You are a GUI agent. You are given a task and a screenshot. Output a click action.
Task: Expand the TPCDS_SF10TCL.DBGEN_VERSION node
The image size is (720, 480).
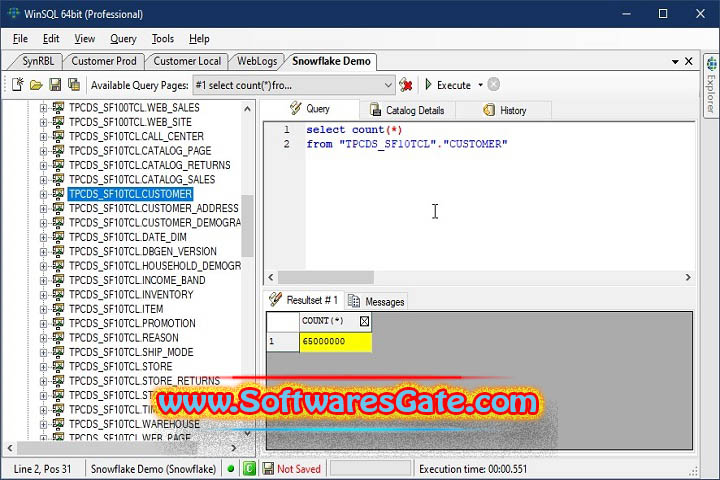tap(43, 252)
